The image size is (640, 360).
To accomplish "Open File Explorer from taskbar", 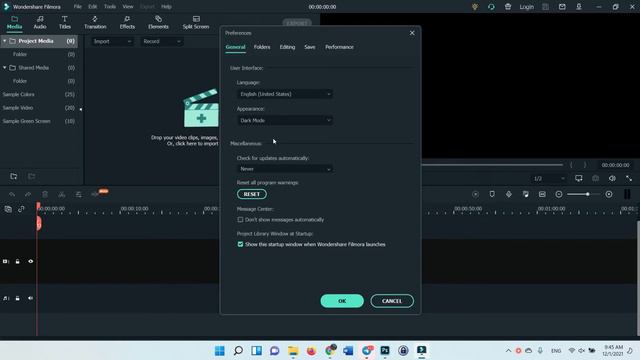I will 293,351.
